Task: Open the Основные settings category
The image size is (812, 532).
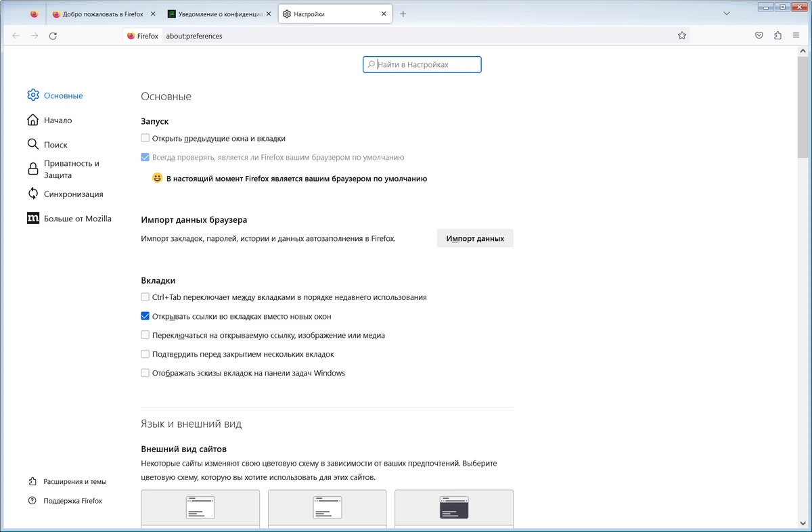Action: pos(63,95)
